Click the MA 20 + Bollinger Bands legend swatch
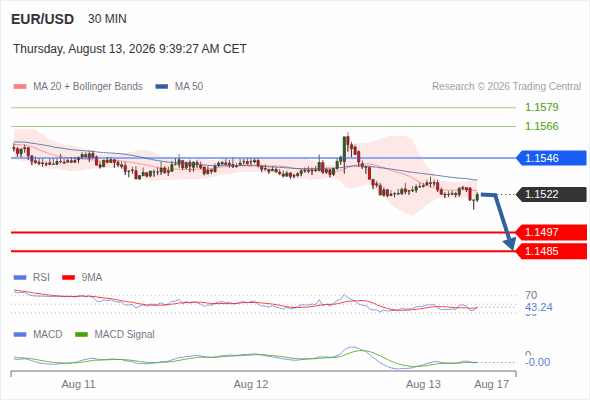Viewport: 590px width, 400px height. (20, 87)
